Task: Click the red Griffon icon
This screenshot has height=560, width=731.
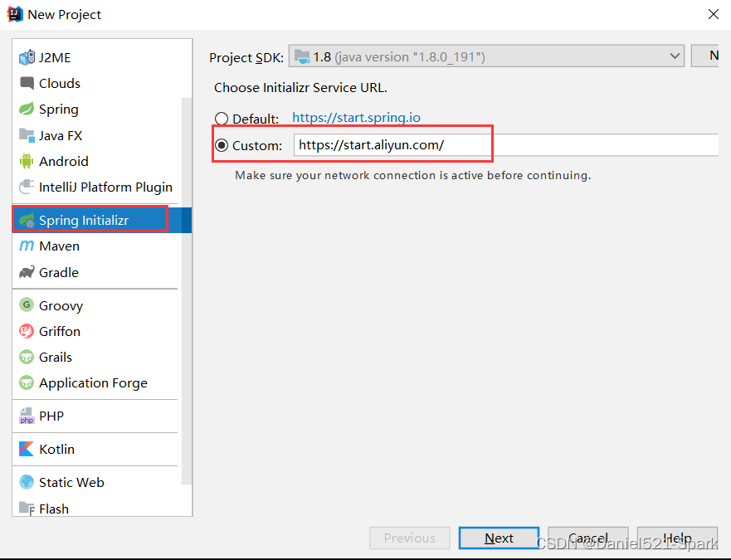Action: [x=27, y=331]
